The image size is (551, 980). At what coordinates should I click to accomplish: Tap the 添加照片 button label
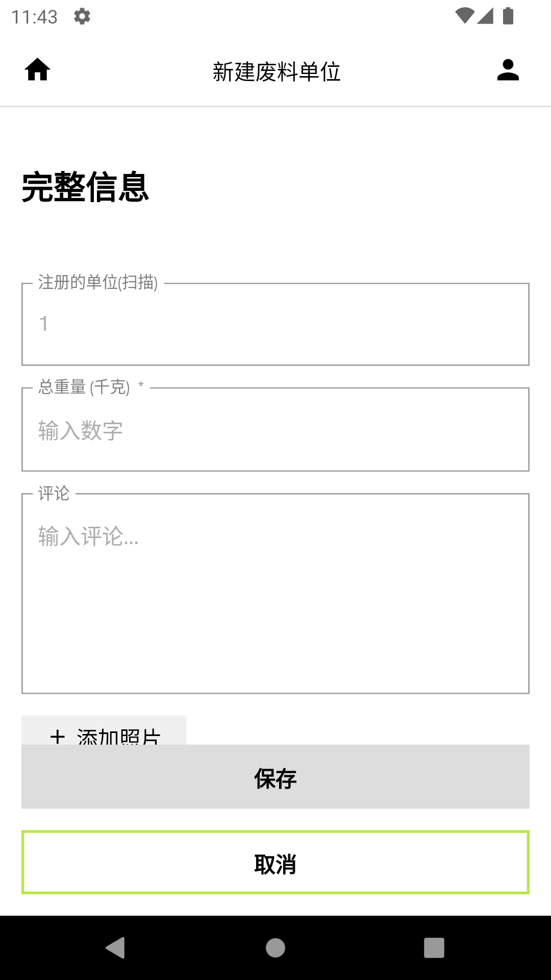(x=119, y=736)
